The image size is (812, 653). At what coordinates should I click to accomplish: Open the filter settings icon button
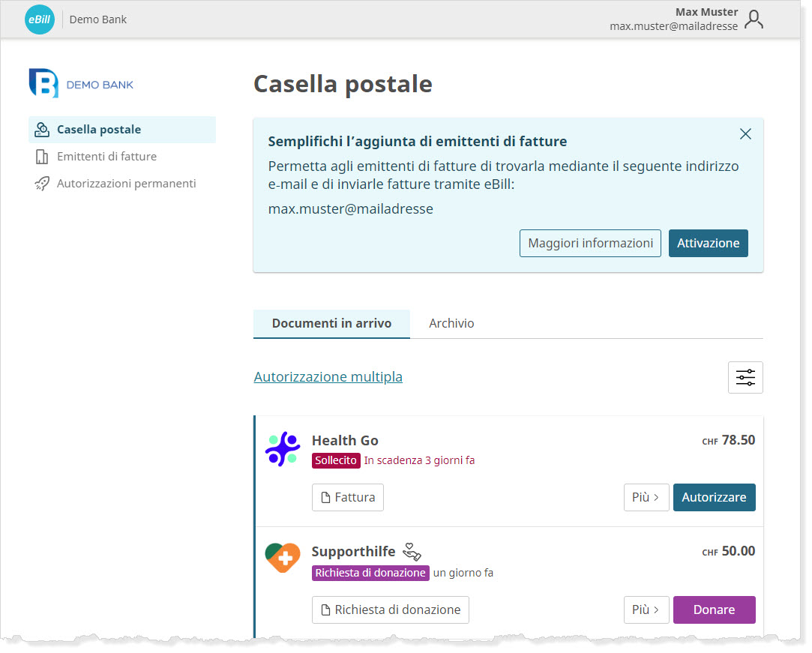click(x=745, y=377)
